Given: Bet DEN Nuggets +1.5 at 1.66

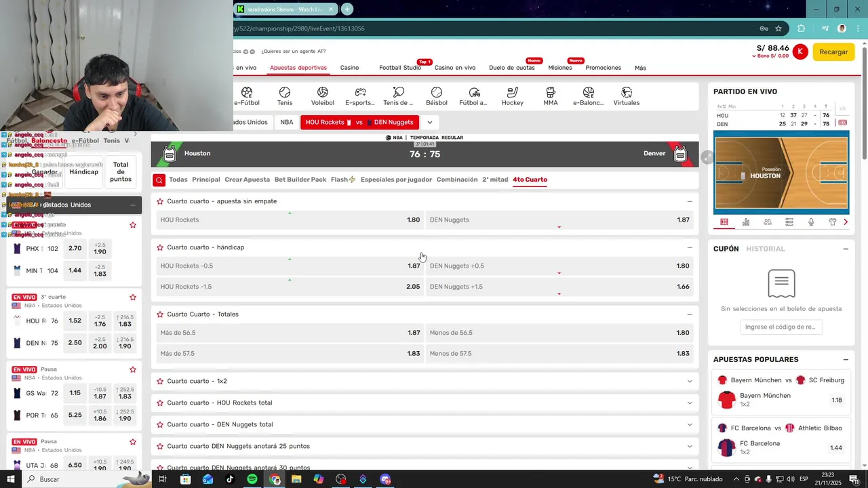Looking at the screenshot, I should [x=559, y=287].
